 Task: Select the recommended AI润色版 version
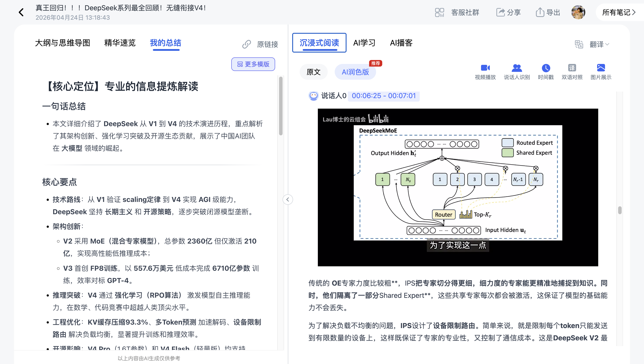(x=355, y=72)
